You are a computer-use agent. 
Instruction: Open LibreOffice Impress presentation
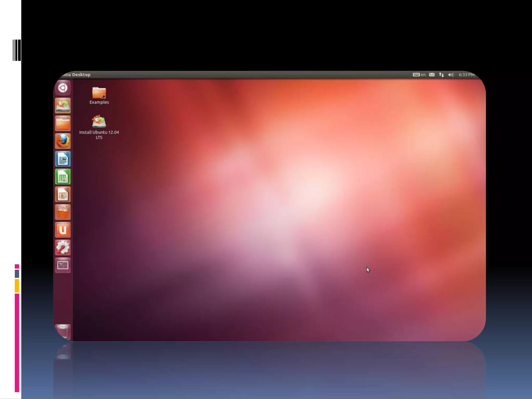point(63,194)
